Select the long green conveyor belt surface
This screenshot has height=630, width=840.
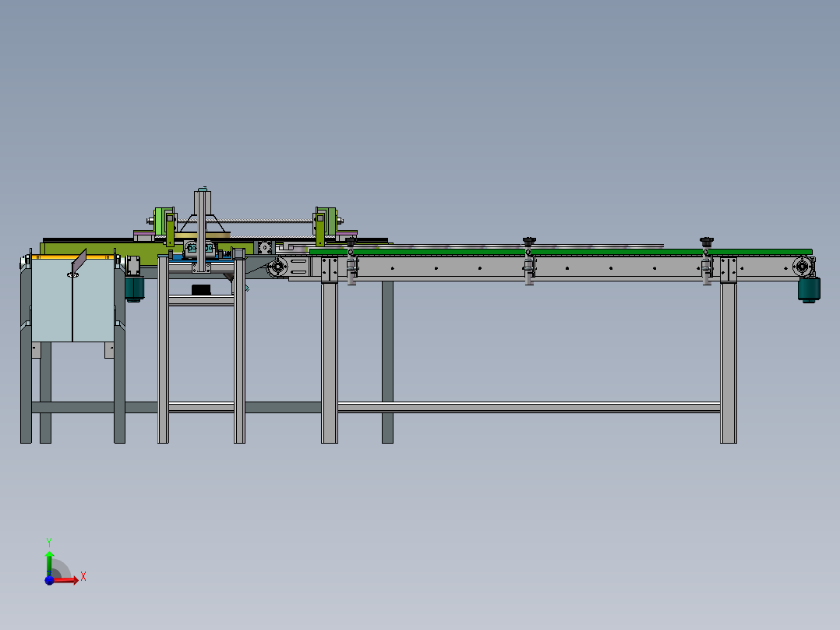tap(560, 252)
